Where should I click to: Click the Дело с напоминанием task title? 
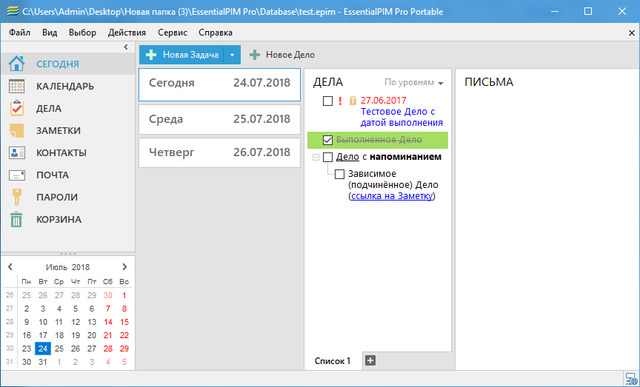[x=389, y=157]
